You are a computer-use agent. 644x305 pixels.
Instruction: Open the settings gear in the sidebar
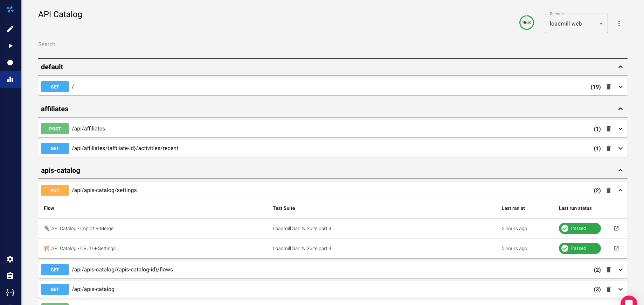tap(10, 259)
